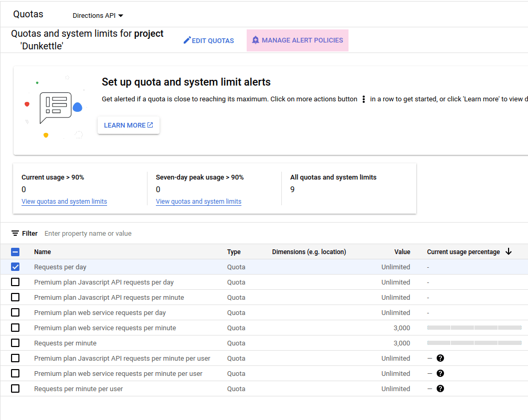The image size is (528, 420).
Task: Click help icon for Premium plan Javascript per user
Action: tap(440, 359)
